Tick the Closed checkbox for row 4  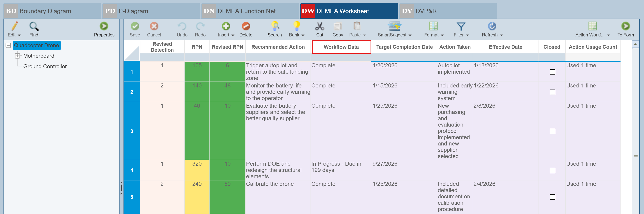pos(552,171)
